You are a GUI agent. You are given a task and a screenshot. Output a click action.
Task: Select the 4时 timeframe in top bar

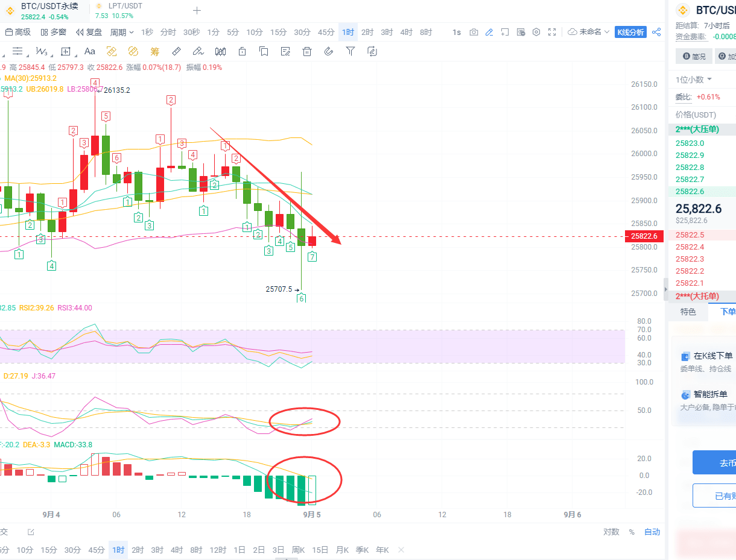[x=407, y=32]
